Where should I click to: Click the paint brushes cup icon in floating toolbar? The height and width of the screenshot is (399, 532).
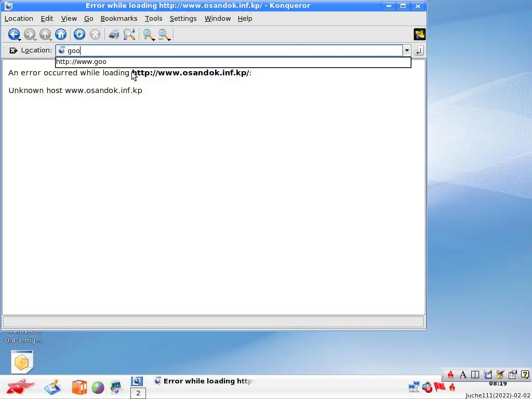click(x=500, y=375)
